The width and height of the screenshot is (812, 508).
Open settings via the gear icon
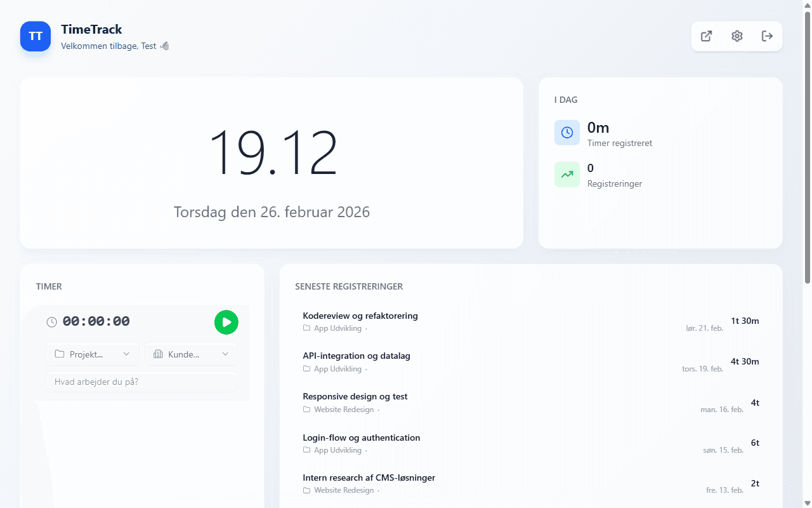[737, 36]
